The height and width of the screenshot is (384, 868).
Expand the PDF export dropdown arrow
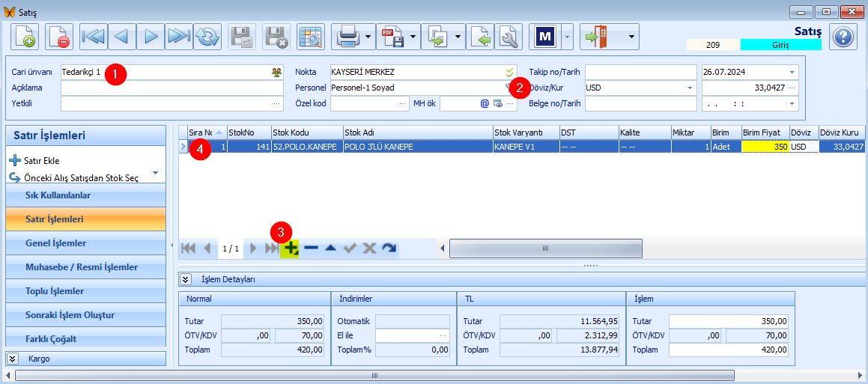pos(413,37)
